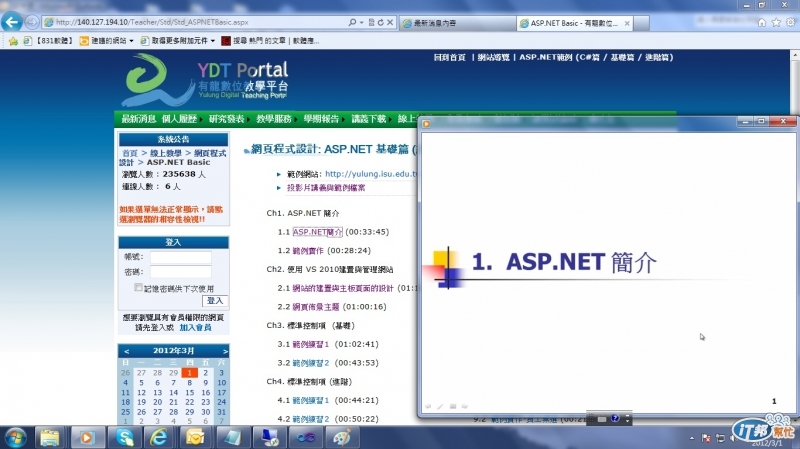
Task: Open the yulung.isu.edu example site link
Action: click(x=371, y=174)
